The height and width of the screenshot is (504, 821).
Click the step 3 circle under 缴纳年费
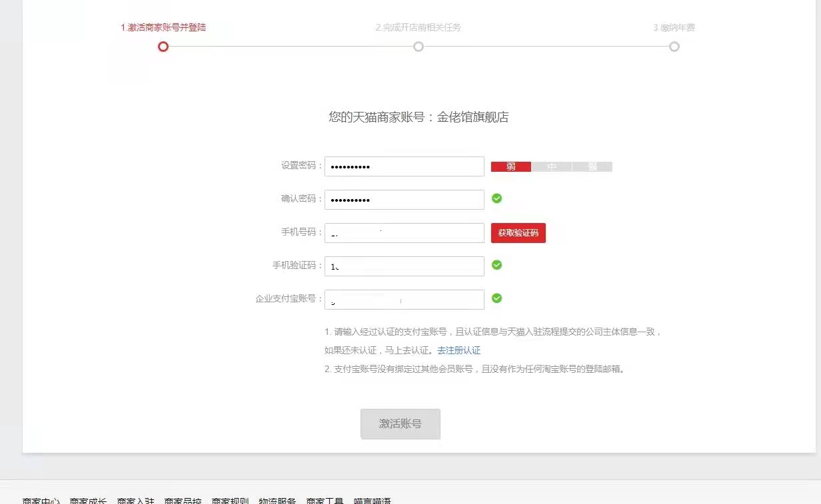674,47
